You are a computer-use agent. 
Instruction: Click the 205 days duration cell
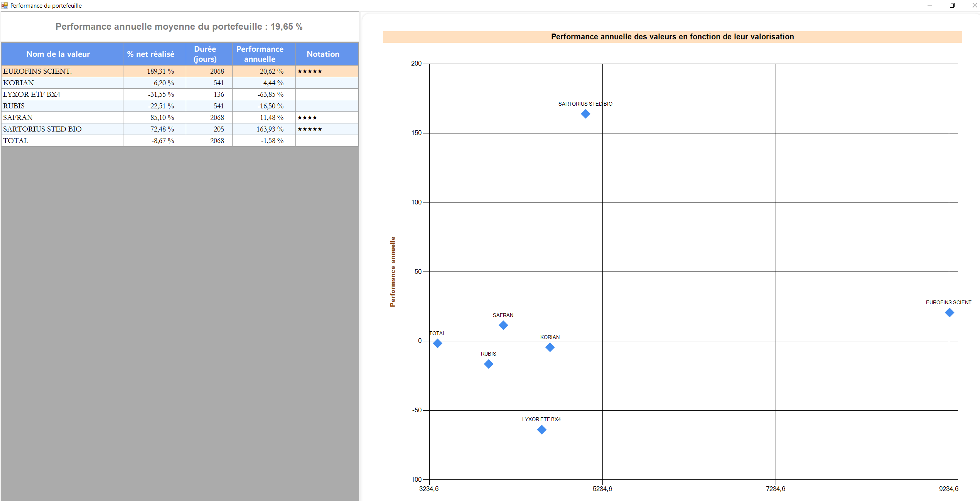[209, 129]
